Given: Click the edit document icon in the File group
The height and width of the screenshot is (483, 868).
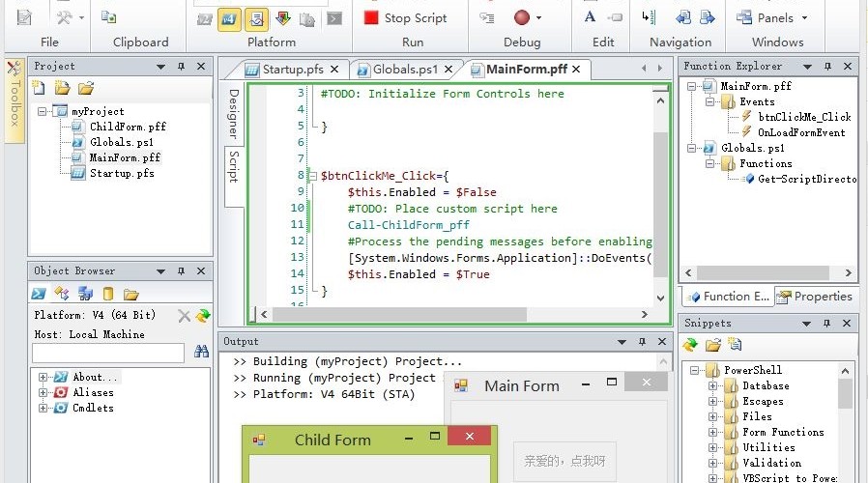Looking at the screenshot, I should 24,17.
